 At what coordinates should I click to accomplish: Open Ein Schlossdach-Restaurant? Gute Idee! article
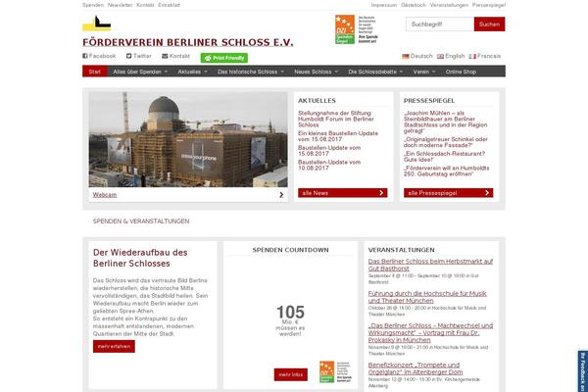click(444, 157)
